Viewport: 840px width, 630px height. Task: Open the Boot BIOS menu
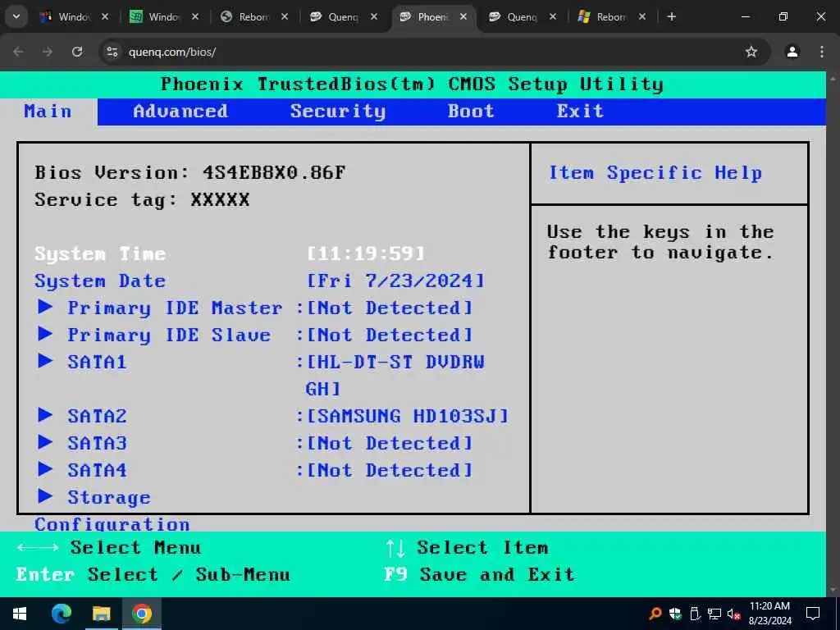(471, 112)
